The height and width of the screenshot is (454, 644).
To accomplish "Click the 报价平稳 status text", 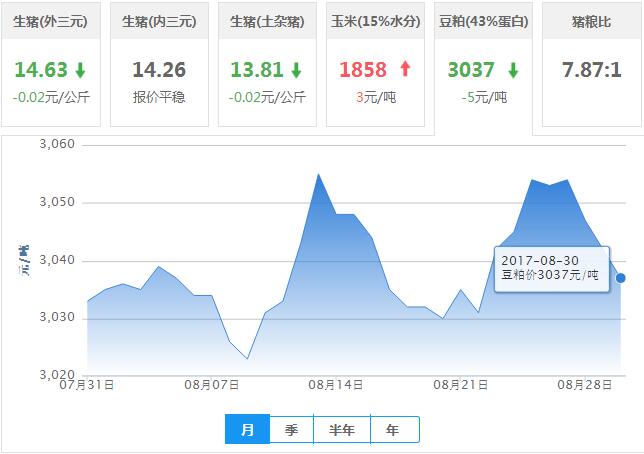I will point(159,97).
